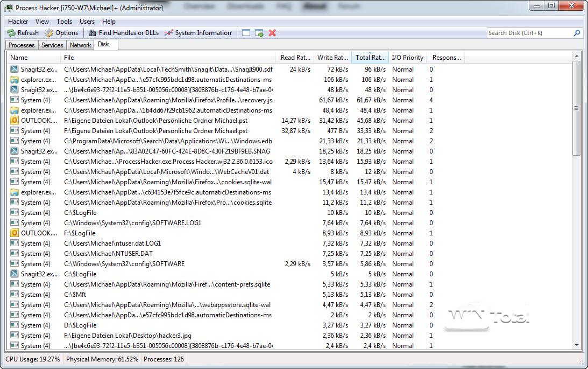Click the Processes: 126 status bar entry
The image size is (588, 369).
pos(164,359)
